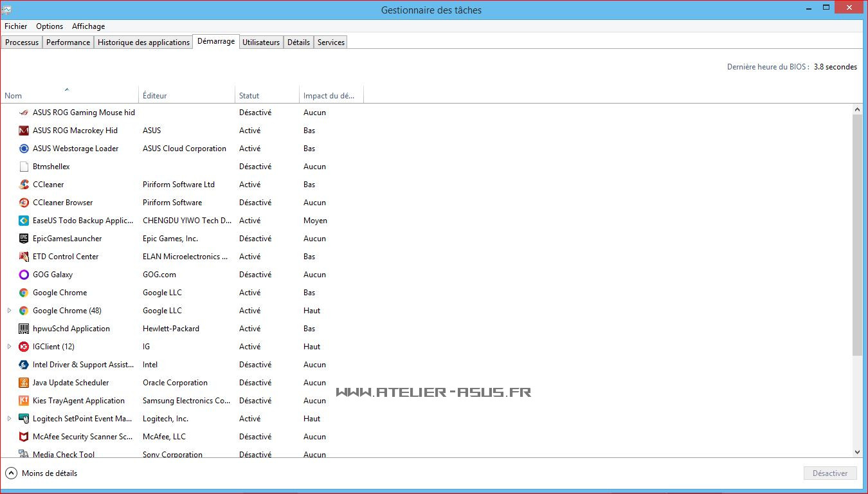Sort by Impact du démarrage column header
Image resolution: width=868 pixels, height=494 pixels.
pos(329,96)
